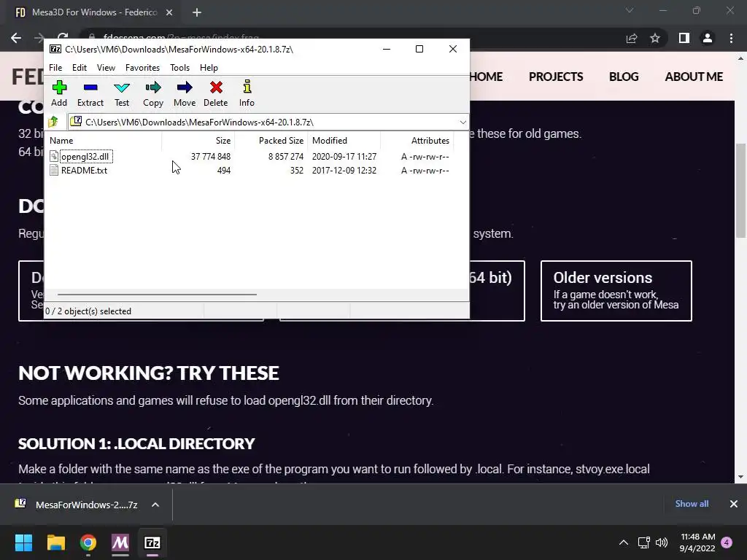This screenshot has height=560, width=747.
Task: Expand the 7-Zip address path dropdown
Action: click(x=462, y=122)
